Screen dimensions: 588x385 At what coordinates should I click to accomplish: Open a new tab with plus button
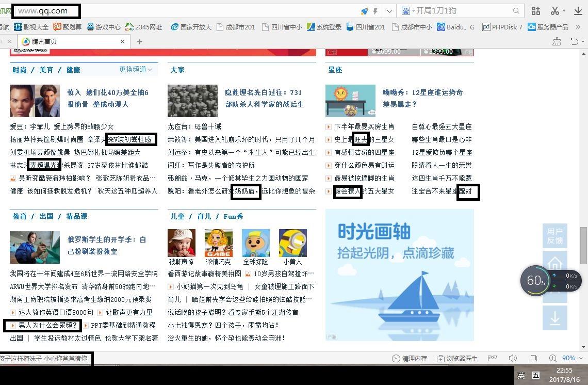pyautogui.click(x=139, y=42)
